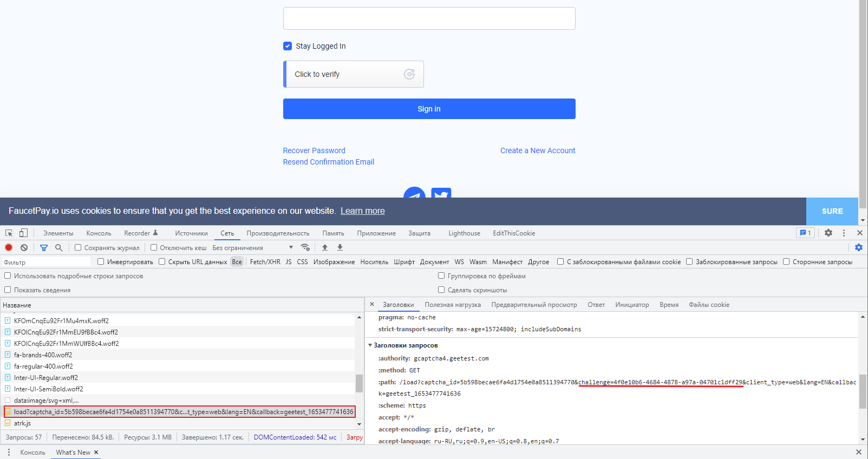This screenshot has height=459, width=868.
Task: Export HAR file download icon
Action: (340, 247)
